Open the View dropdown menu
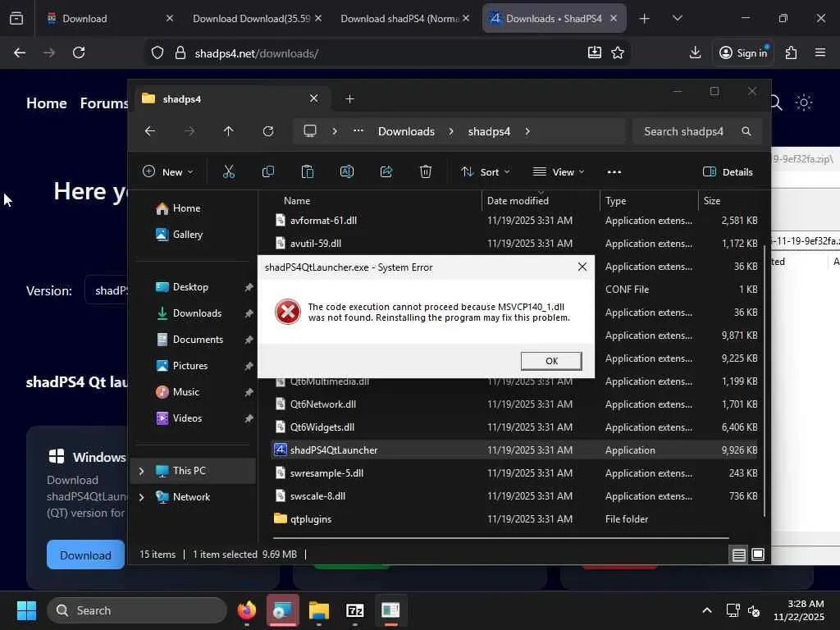The width and height of the screenshot is (840, 630). pos(558,172)
